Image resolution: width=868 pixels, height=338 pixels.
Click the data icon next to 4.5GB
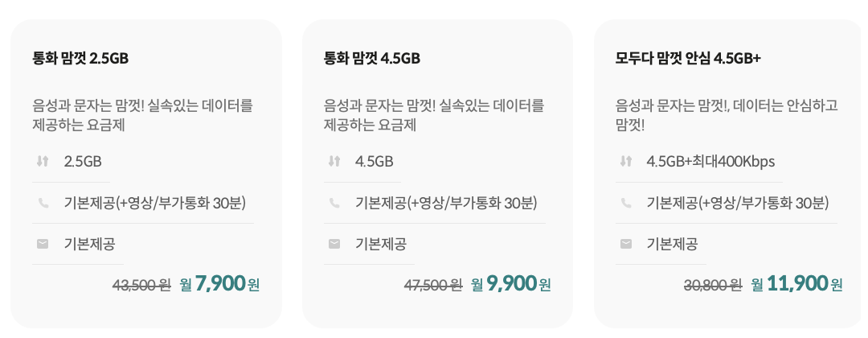(x=334, y=162)
